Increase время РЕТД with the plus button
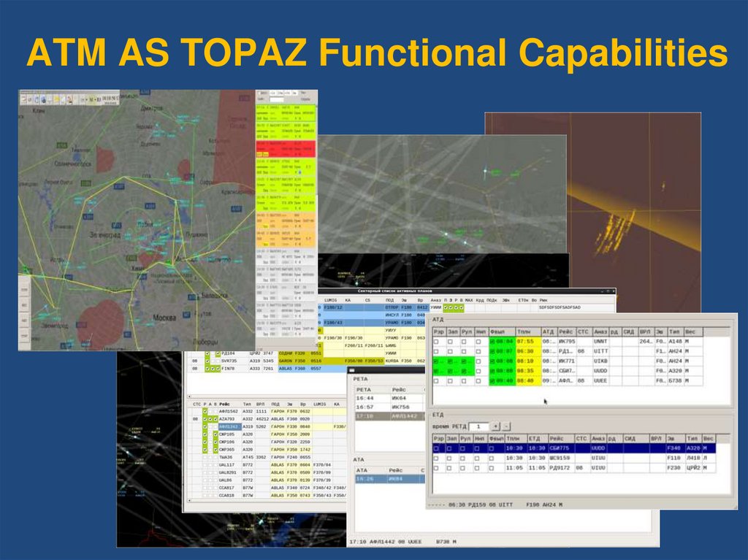Screen dimensions: 748x560 pos(496,426)
